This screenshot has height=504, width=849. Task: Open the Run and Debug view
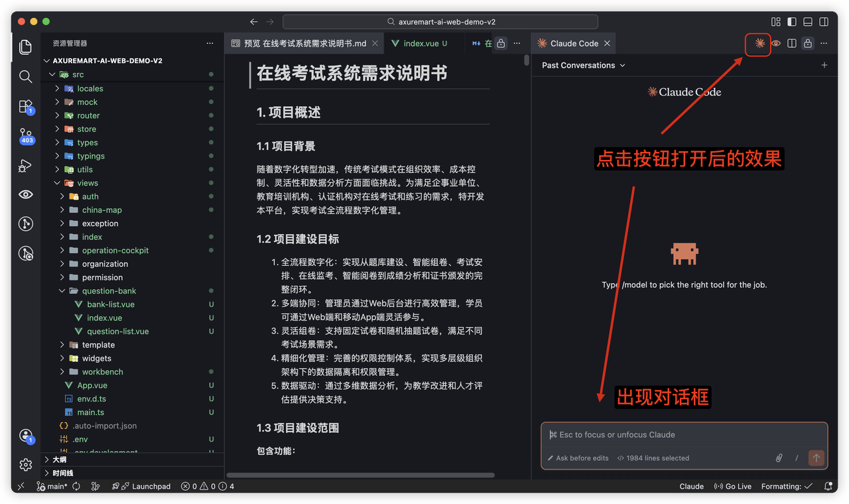(x=26, y=165)
